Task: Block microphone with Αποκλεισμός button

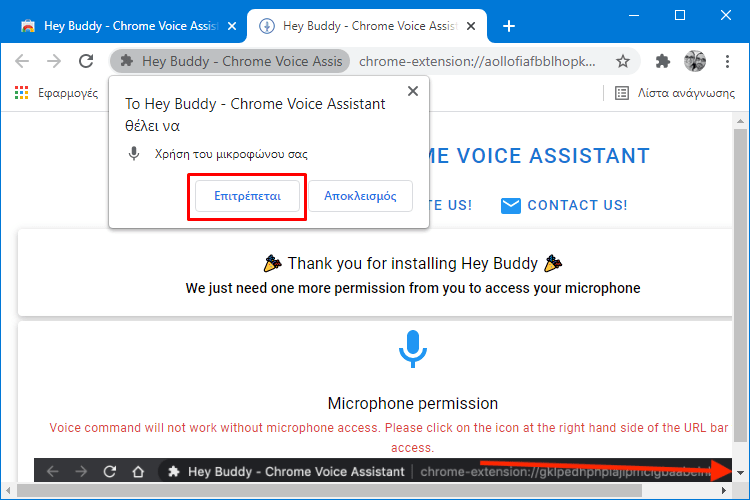Action: [x=360, y=196]
